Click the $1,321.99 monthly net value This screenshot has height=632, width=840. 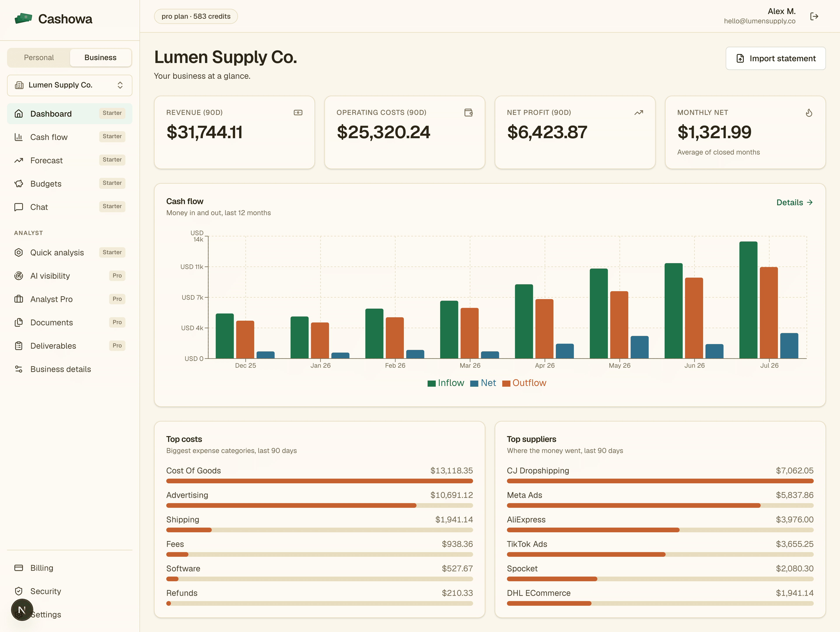(x=714, y=132)
